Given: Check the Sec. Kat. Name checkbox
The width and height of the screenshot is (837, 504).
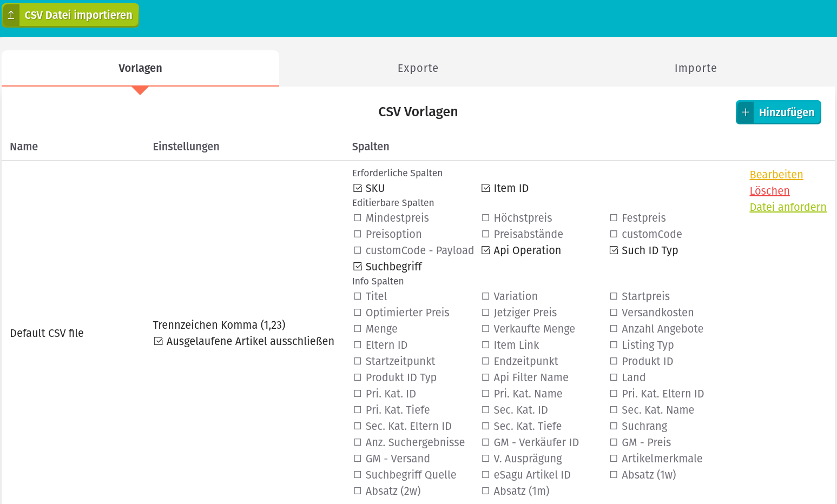Looking at the screenshot, I should (614, 410).
